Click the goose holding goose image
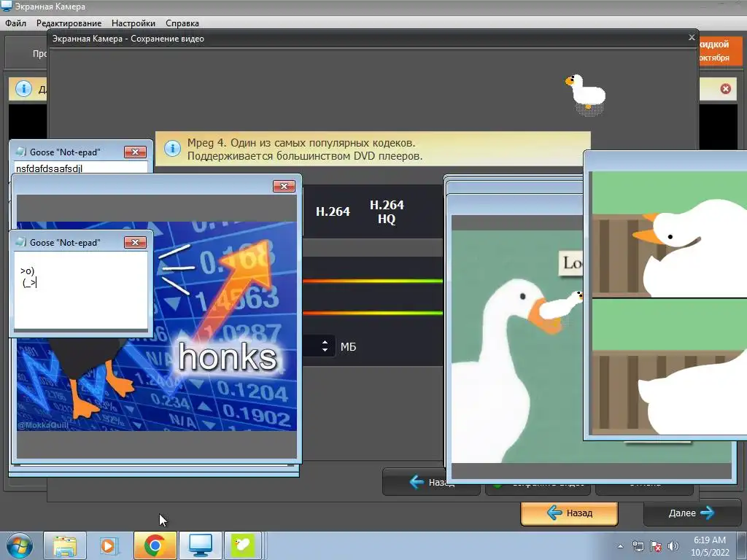 click(517, 346)
